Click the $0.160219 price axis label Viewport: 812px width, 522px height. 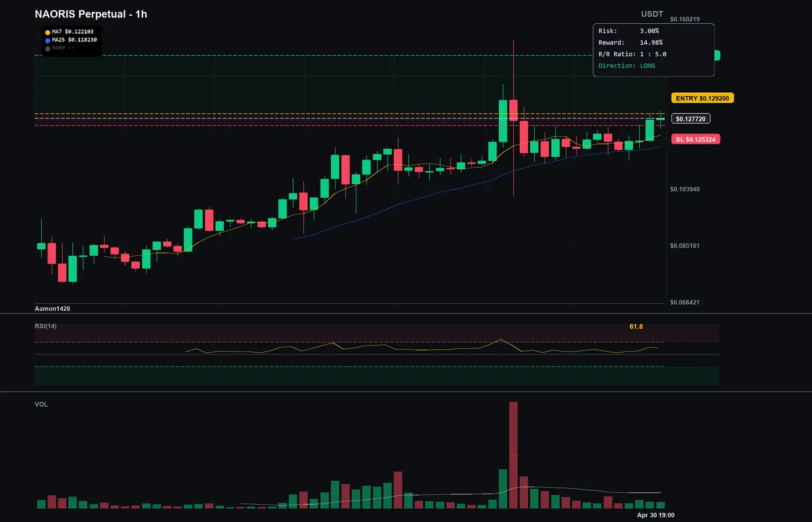point(685,19)
